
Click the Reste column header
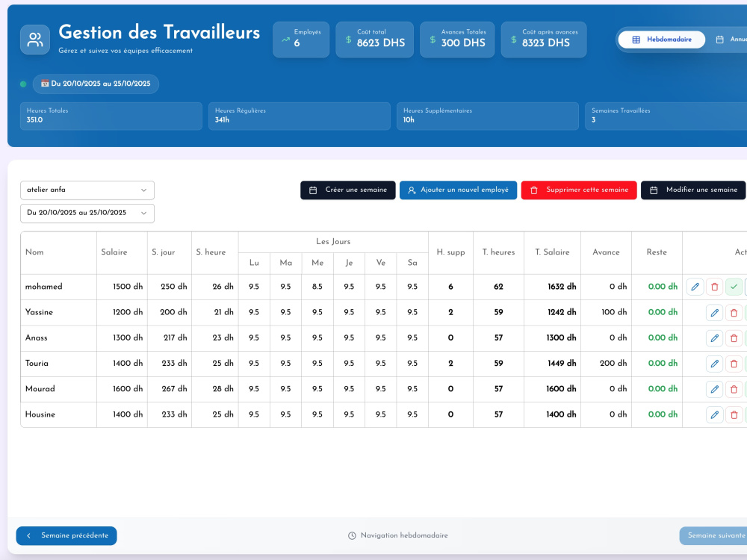tap(657, 252)
